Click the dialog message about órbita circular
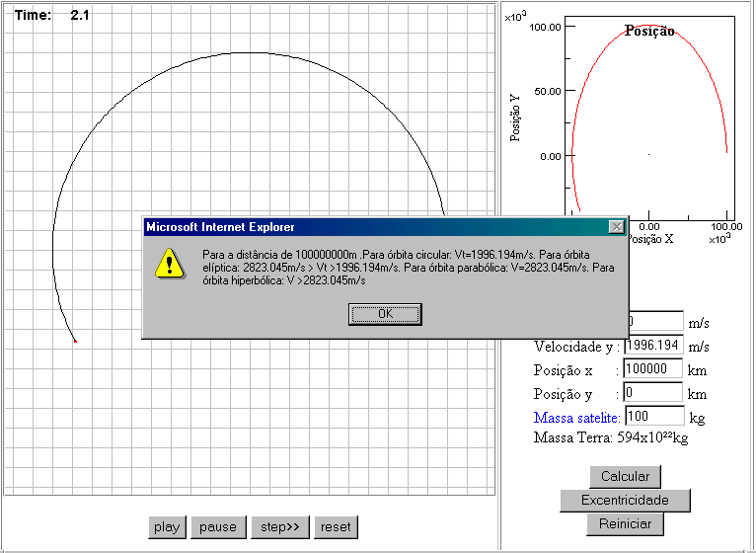 pos(408,268)
